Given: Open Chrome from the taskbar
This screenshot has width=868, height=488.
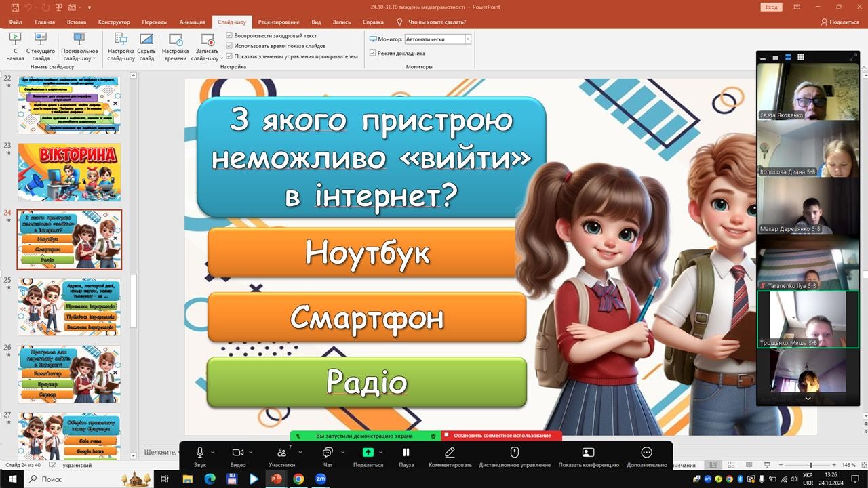Looking at the screenshot, I should [298, 479].
